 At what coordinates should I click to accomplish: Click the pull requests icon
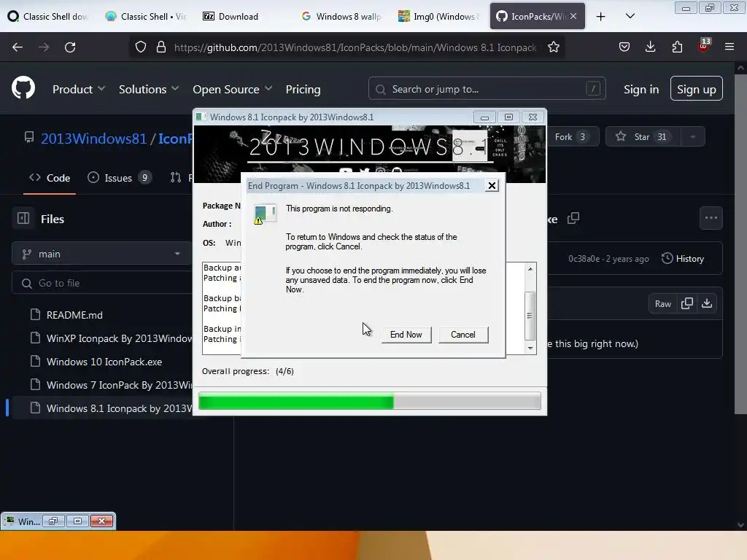[x=176, y=178]
